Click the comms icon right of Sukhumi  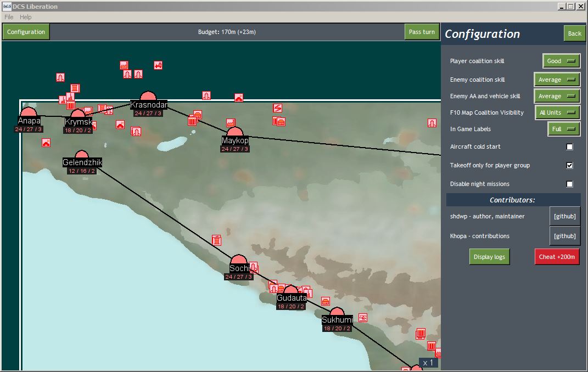(362, 318)
